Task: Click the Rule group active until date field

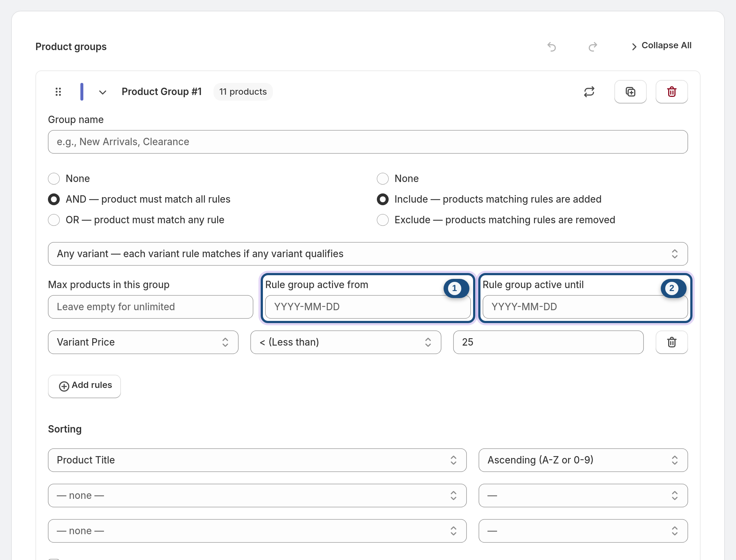Action: click(x=585, y=307)
